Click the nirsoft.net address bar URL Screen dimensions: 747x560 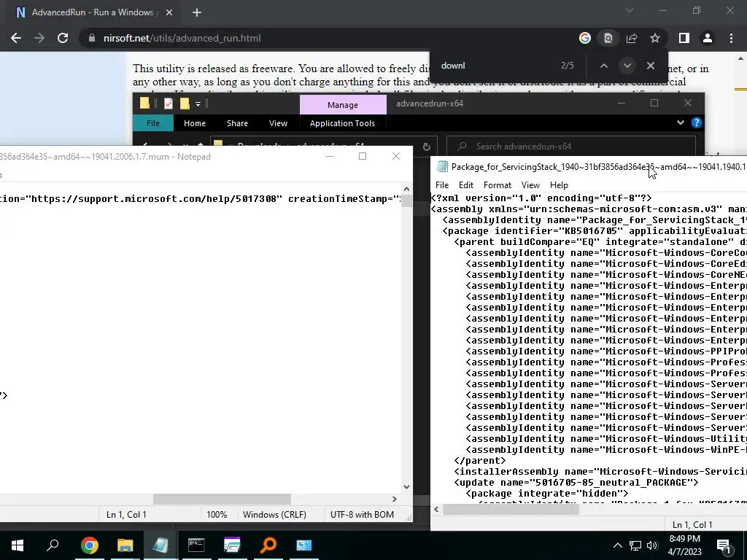182,38
